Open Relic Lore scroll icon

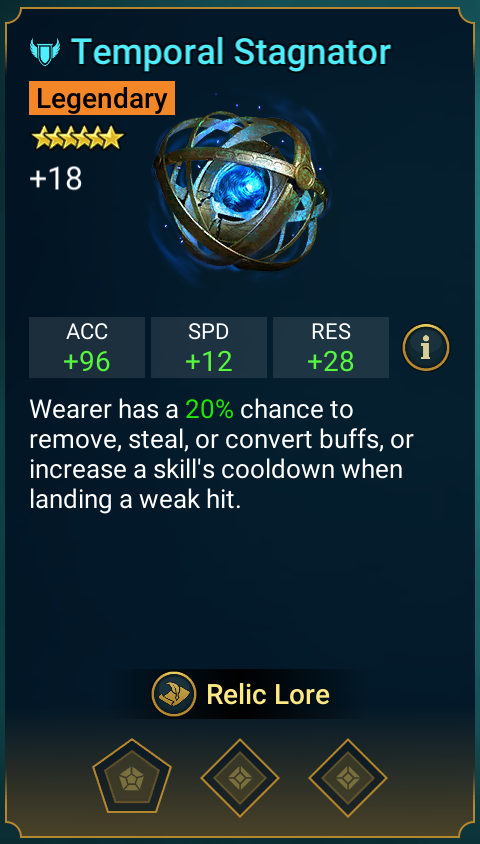pos(174,694)
